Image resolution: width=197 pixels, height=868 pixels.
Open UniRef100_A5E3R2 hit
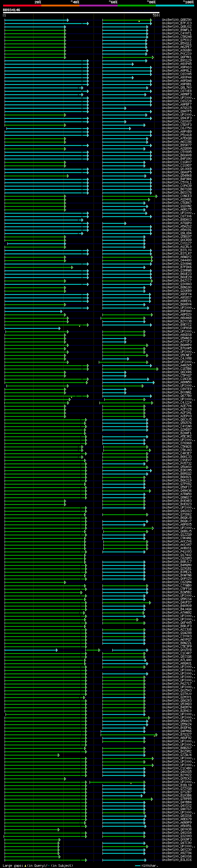click(177, 437)
